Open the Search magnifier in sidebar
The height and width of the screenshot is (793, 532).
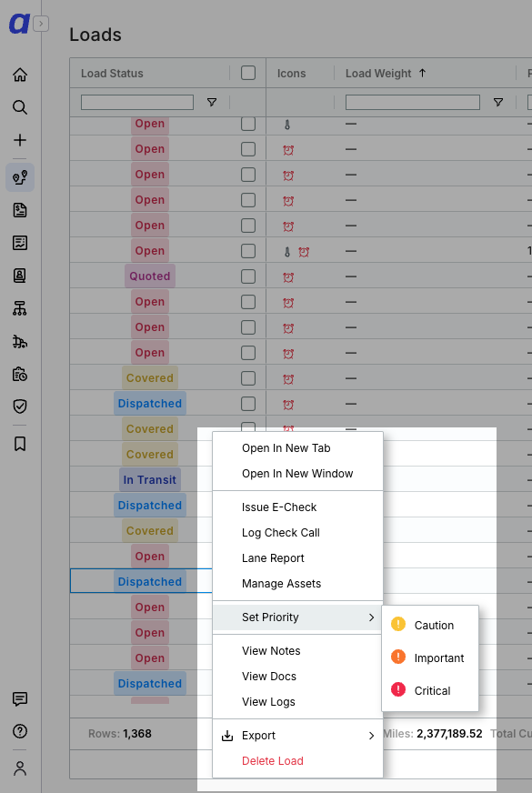click(x=20, y=107)
